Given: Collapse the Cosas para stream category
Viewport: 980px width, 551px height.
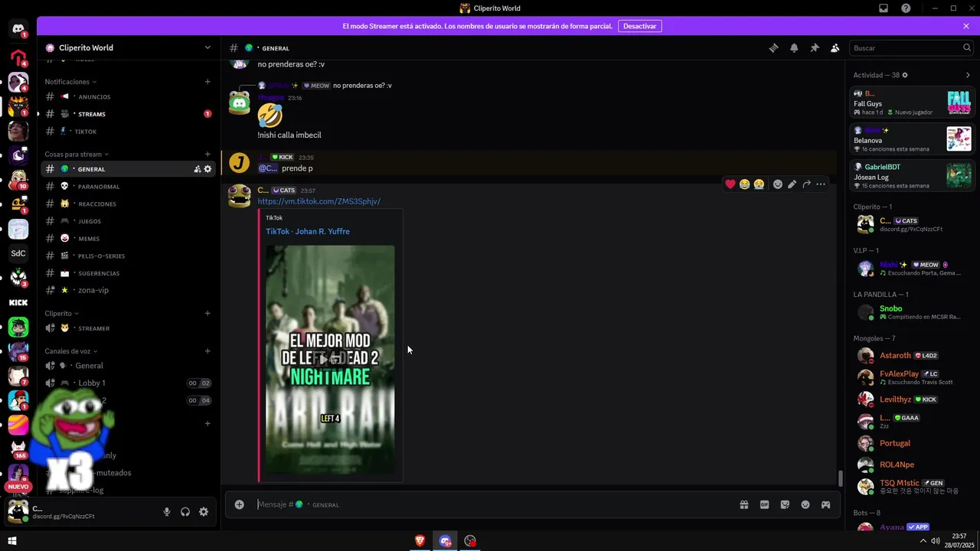Looking at the screenshot, I should (x=77, y=154).
